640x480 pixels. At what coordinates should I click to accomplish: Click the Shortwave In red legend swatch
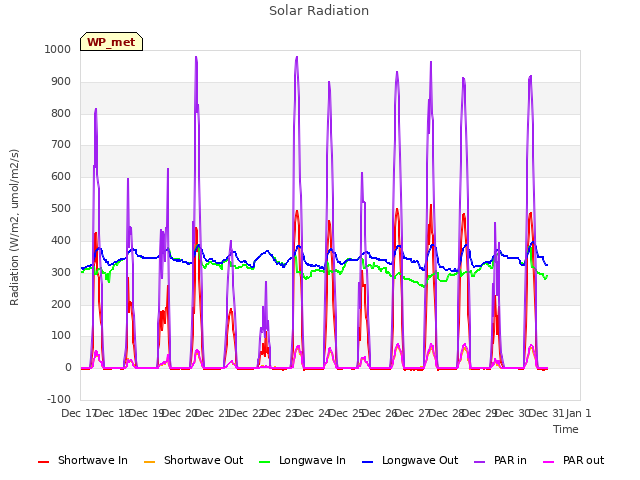43,462
